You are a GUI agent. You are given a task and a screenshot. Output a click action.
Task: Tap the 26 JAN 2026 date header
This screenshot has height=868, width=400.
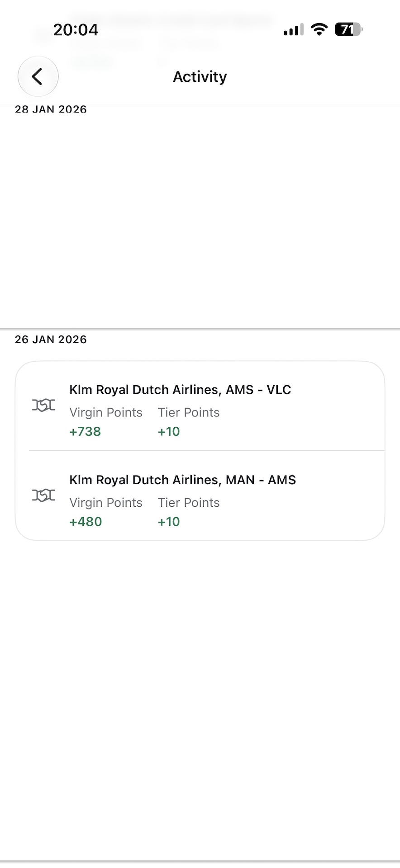[51, 340]
